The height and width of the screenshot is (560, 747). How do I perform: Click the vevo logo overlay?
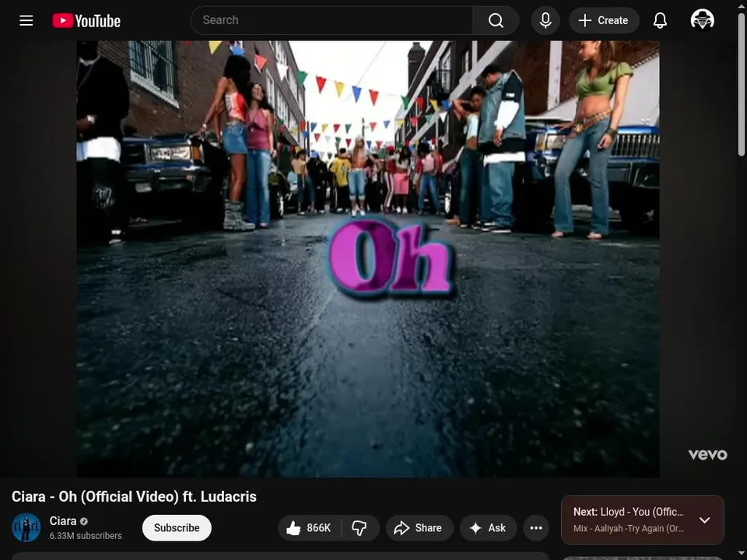point(707,455)
